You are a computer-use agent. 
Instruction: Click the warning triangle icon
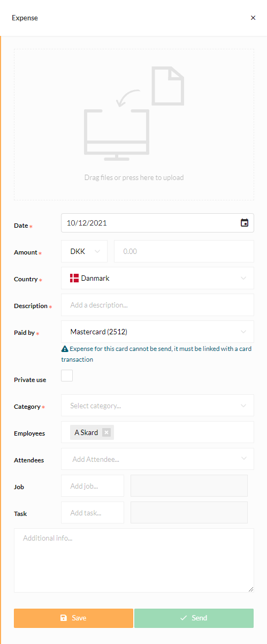65,349
